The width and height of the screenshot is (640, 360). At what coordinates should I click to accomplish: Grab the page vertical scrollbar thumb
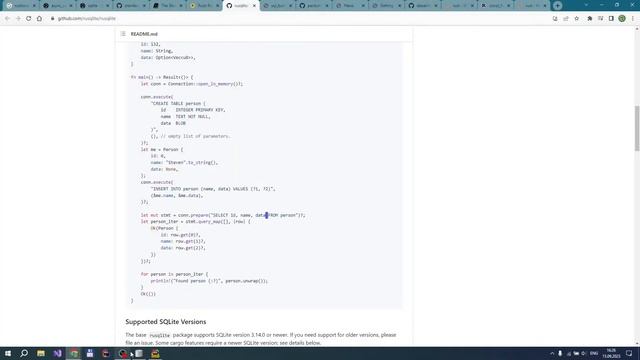pyautogui.click(x=637, y=128)
